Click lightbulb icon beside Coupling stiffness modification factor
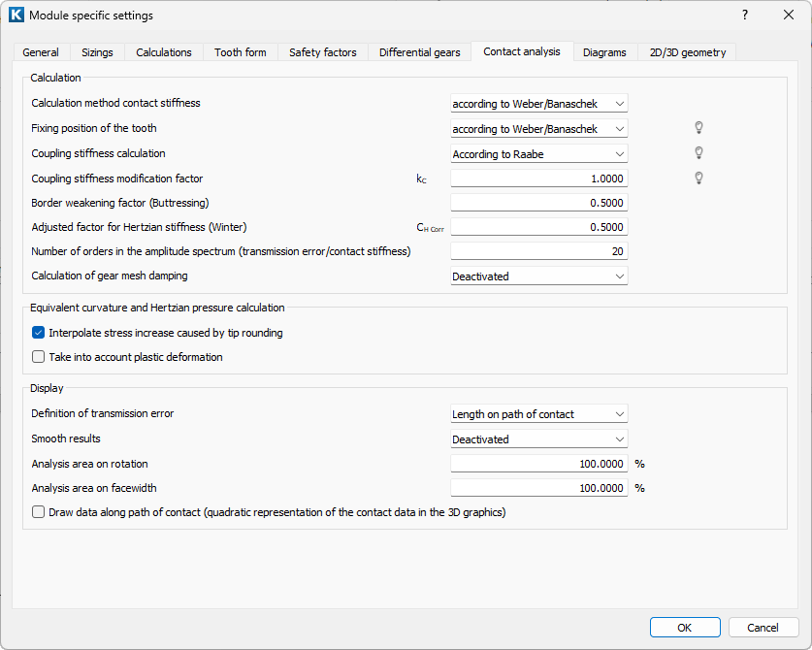812x650 pixels. click(x=698, y=179)
